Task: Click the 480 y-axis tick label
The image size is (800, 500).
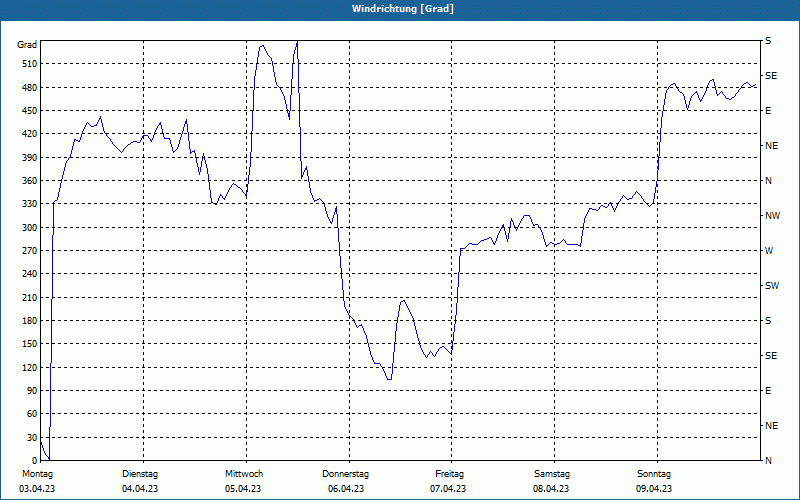Action: coord(31,87)
